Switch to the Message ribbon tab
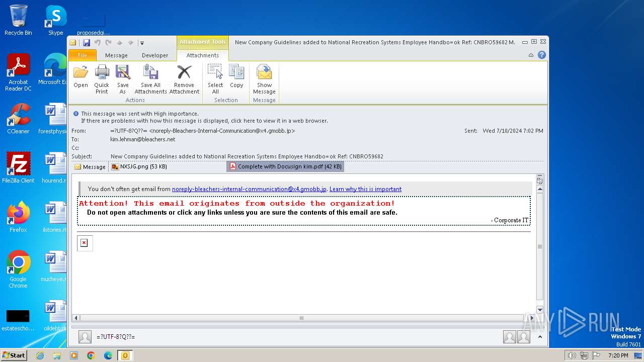This screenshot has width=644, height=362. pos(116,55)
